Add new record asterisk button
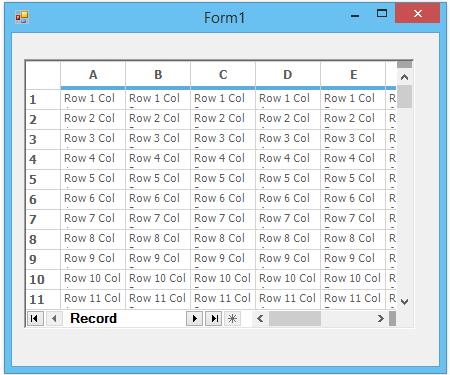Screen dimensions: 450x375 point(232,319)
